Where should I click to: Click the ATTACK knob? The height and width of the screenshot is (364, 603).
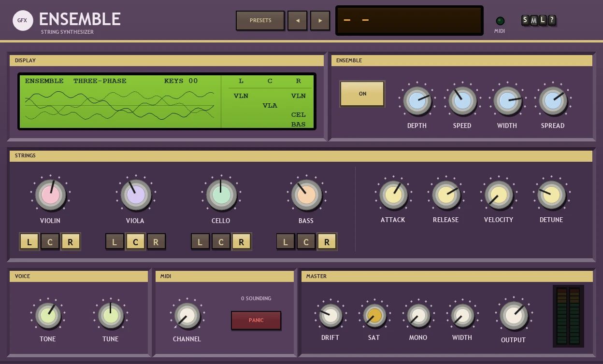[x=393, y=195]
